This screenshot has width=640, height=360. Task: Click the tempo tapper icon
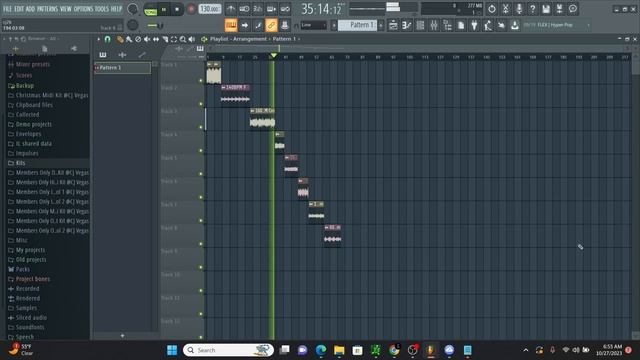coord(488,25)
